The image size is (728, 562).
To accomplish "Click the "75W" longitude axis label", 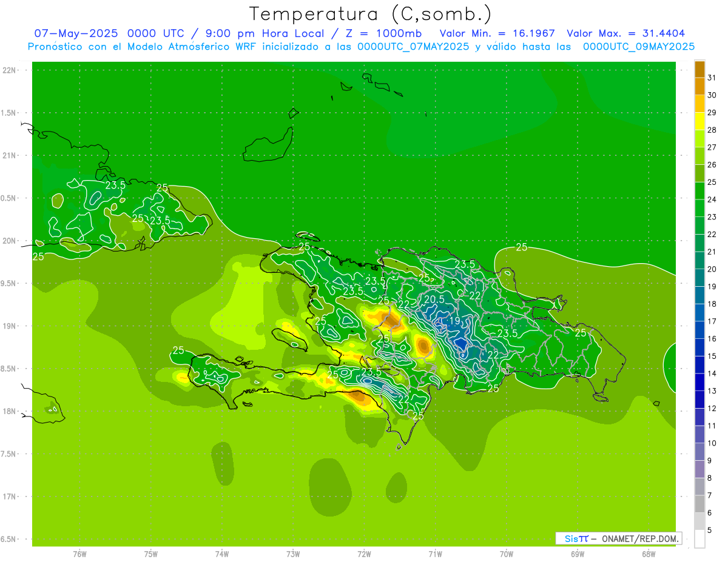I will [x=151, y=554].
